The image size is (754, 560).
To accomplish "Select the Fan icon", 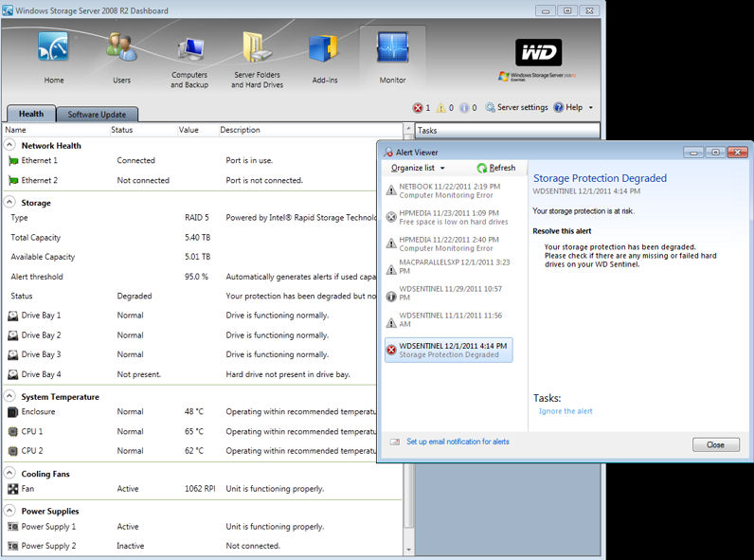I will (x=13, y=489).
